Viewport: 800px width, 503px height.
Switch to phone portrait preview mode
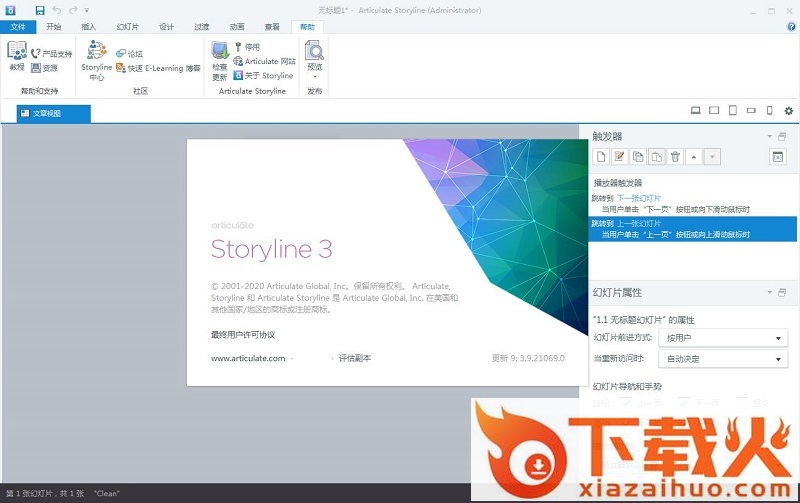pyautogui.click(x=769, y=110)
